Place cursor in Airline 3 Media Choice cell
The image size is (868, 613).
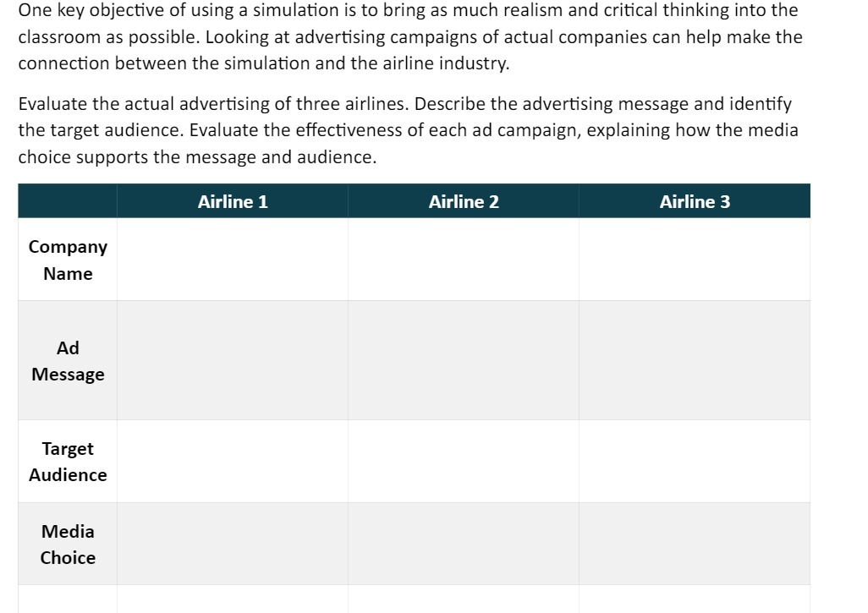pos(695,544)
